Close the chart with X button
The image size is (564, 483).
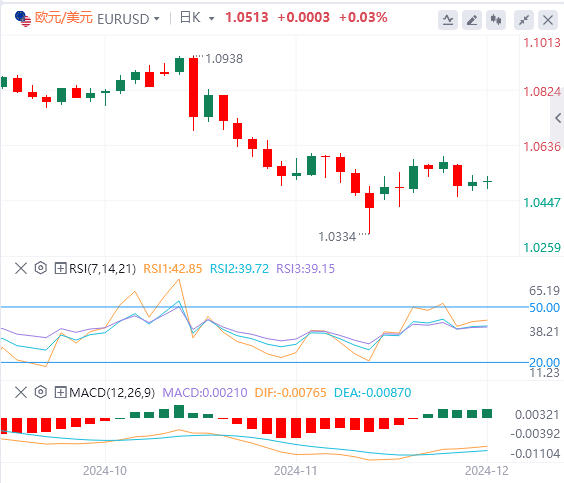pos(548,19)
